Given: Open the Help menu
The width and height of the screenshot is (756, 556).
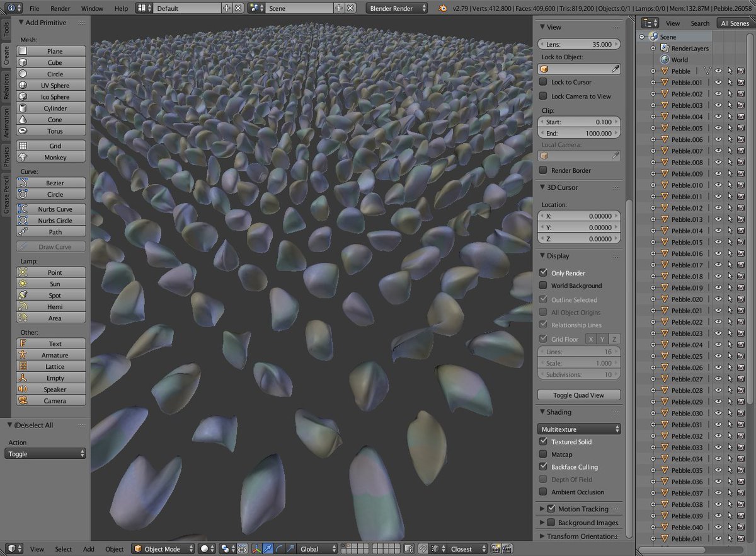Looking at the screenshot, I should [x=121, y=9].
